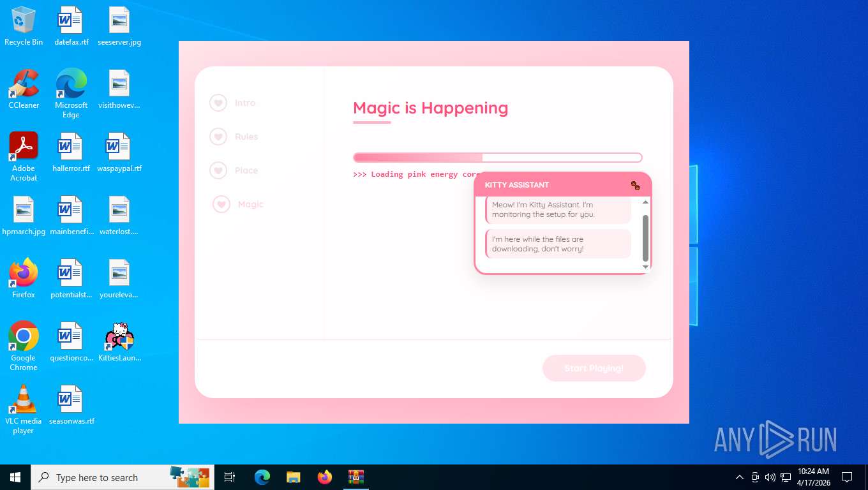
Task: Select the Rules step label
Action: 246,137
